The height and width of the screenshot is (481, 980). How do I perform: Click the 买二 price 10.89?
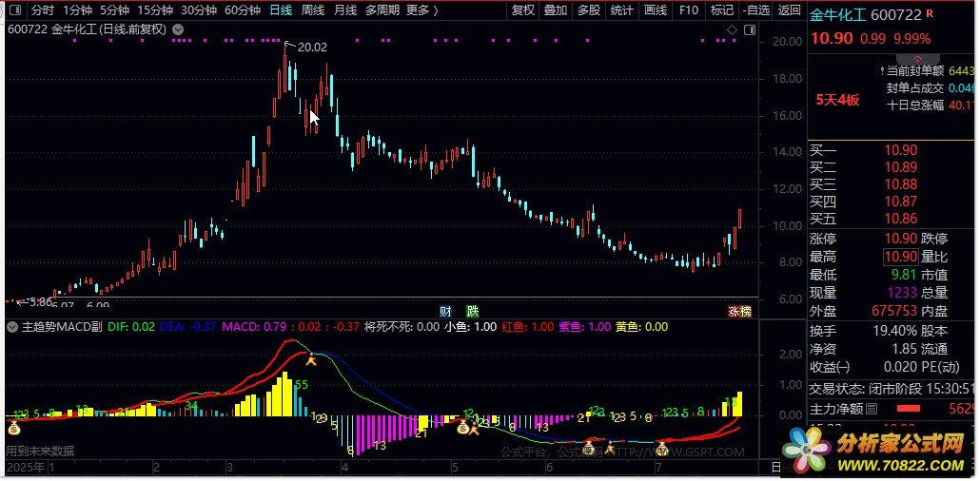[901, 167]
